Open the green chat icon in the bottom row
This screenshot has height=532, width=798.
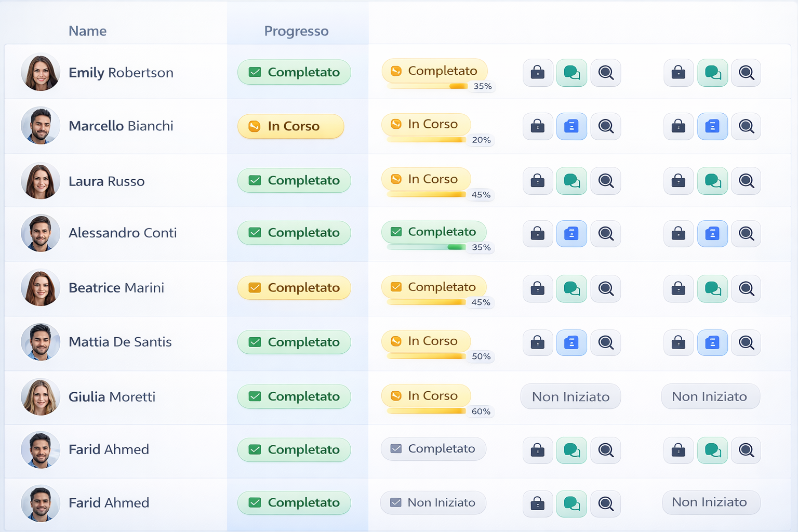click(571, 504)
